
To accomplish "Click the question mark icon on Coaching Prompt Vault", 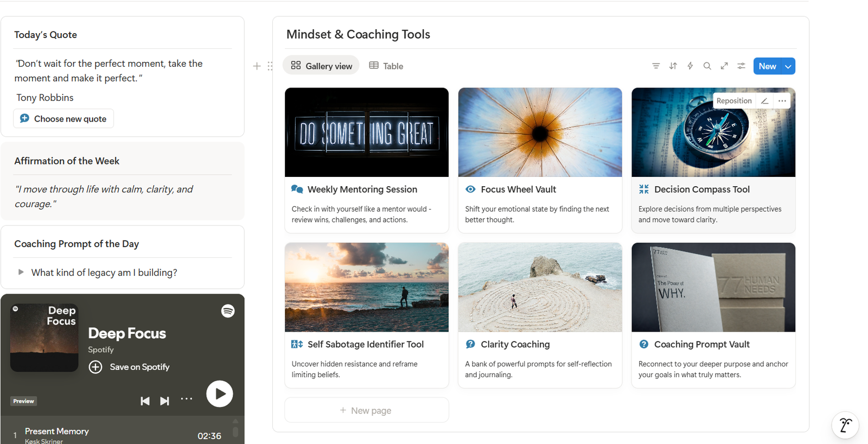I will [x=644, y=344].
